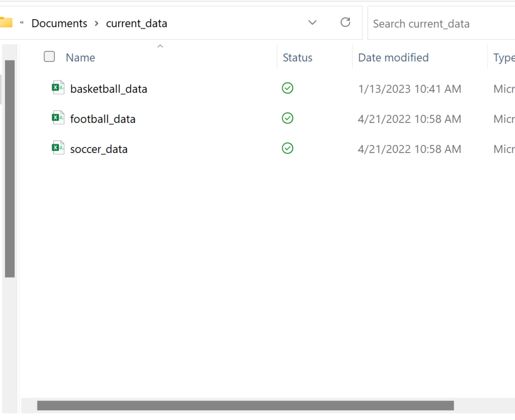Viewport: 515px width, 420px height.
Task: Expand hidden path with double chevron
Action: 22,23
